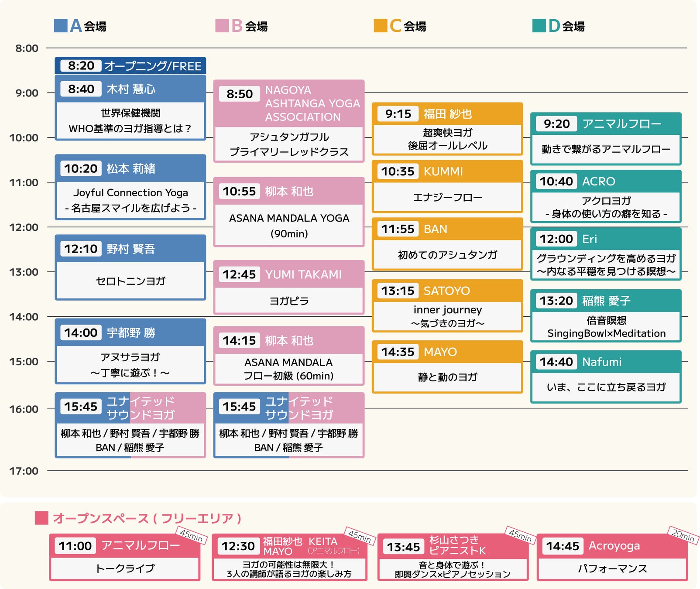Click the B会場 heading text
The width and height of the screenshot is (700, 589).
[x=249, y=26]
